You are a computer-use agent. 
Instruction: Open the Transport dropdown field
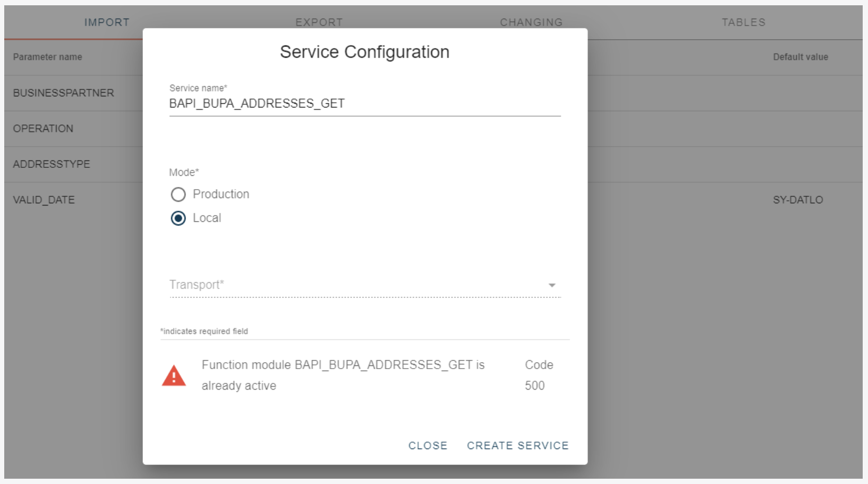pos(360,285)
